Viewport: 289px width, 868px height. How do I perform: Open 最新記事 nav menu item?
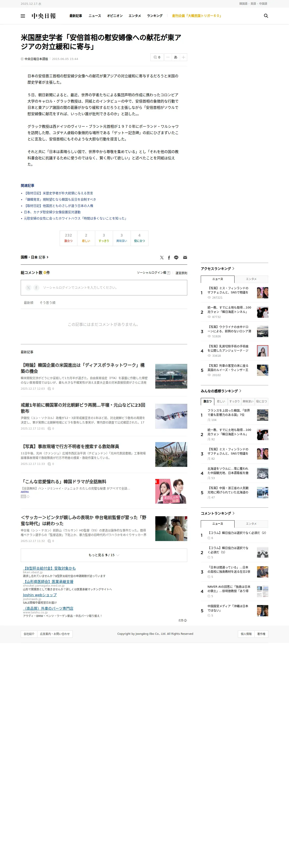click(x=76, y=16)
